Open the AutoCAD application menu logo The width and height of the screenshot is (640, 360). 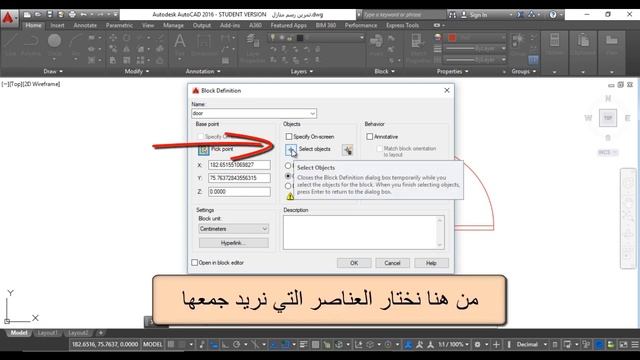coord(9,18)
